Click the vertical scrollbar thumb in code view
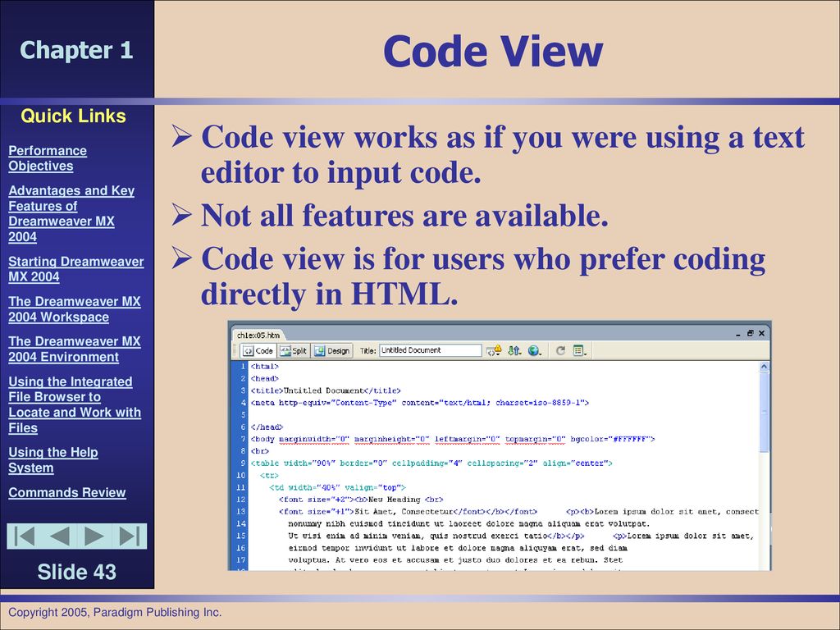Image resolution: width=840 pixels, height=630 pixels. (x=764, y=413)
